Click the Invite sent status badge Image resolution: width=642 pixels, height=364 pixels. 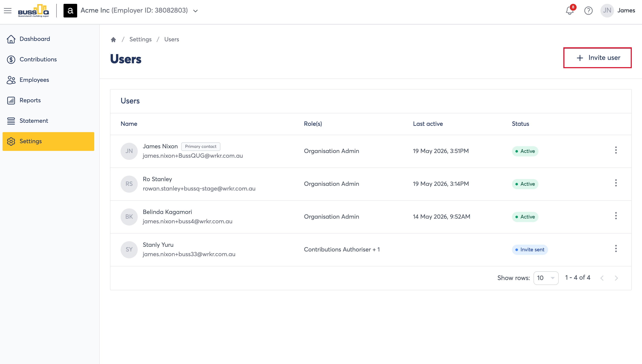(x=530, y=250)
